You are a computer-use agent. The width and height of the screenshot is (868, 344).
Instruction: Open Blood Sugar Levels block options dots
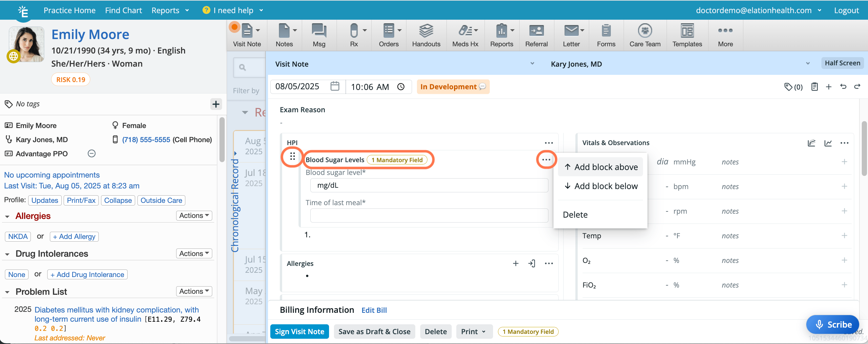click(546, 160)
